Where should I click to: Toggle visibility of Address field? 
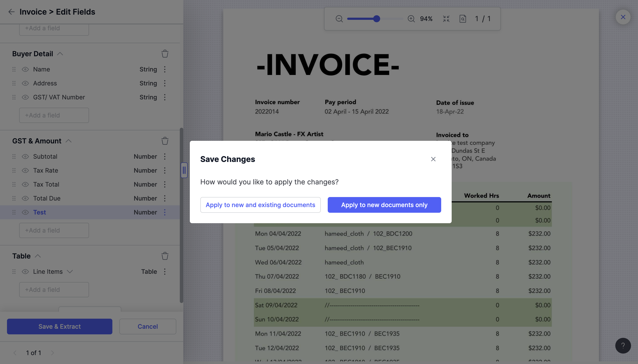(x=25, y=83)
